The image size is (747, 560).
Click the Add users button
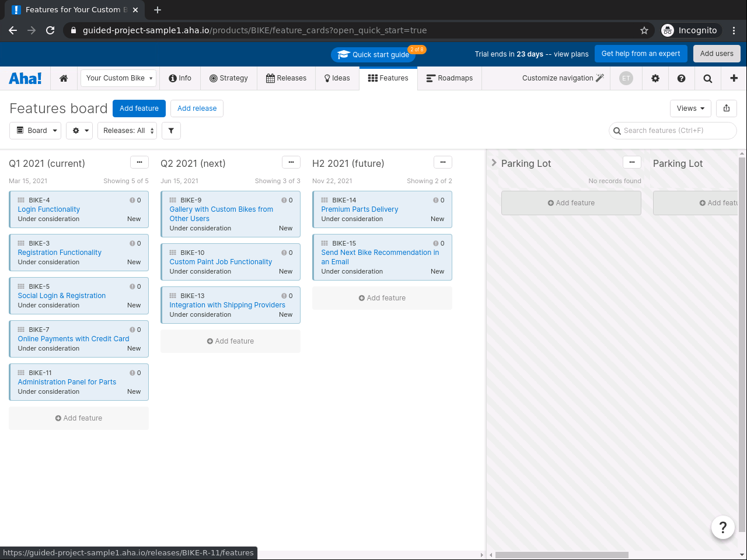[717, 54]
